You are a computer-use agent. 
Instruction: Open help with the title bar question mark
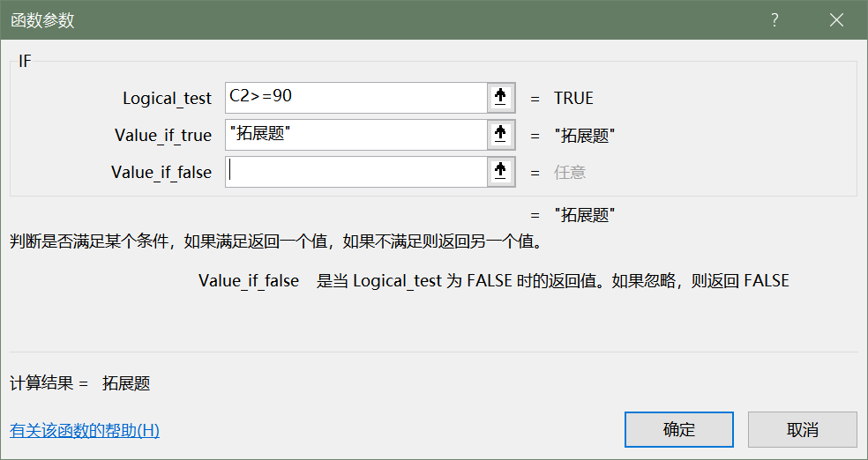(x=774, y=20)
